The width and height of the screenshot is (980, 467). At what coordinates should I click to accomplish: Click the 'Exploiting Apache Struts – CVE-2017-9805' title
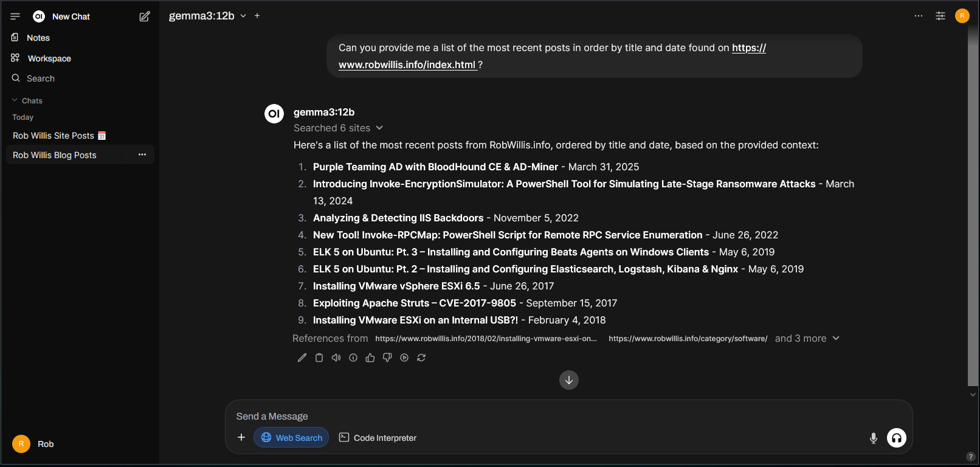click(x=415, y=303)
